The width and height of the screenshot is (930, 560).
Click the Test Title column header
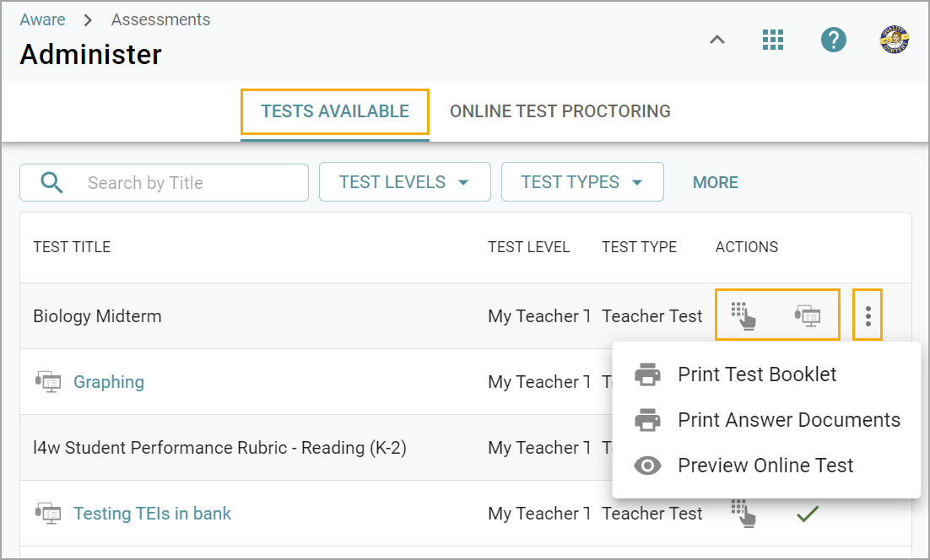72,247
